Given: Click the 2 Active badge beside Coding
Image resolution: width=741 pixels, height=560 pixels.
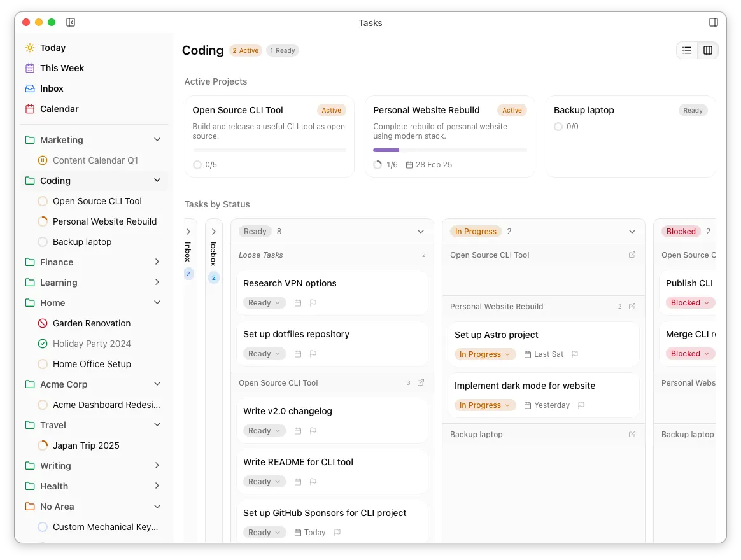Looking at the screenshot, I should 246,50.
